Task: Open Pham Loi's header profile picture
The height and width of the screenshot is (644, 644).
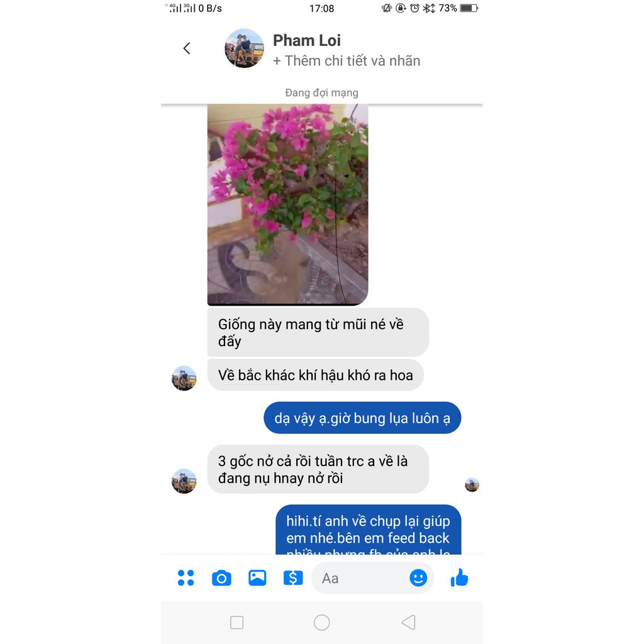Action: (244, 48)
